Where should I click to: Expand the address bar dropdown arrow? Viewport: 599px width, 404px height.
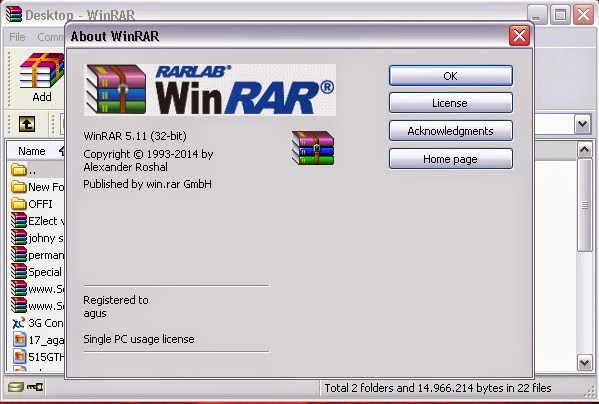582,124
